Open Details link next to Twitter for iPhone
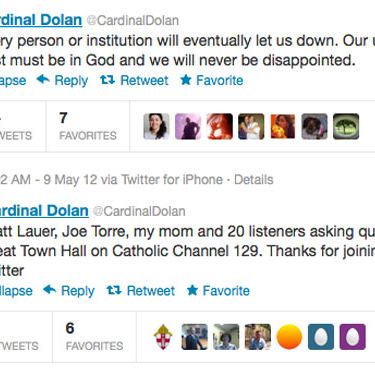Viewport: 375px width, 375px height. 254,180
